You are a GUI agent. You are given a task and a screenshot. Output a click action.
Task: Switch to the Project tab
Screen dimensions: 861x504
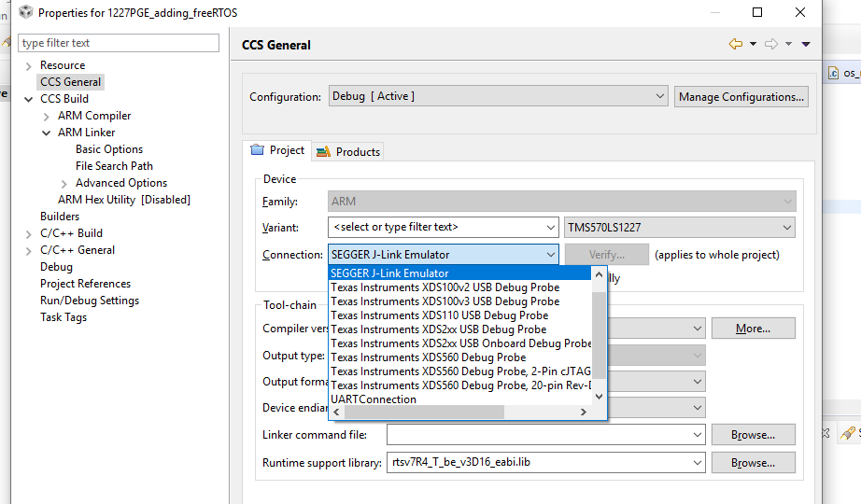click(x=278, y=150)
